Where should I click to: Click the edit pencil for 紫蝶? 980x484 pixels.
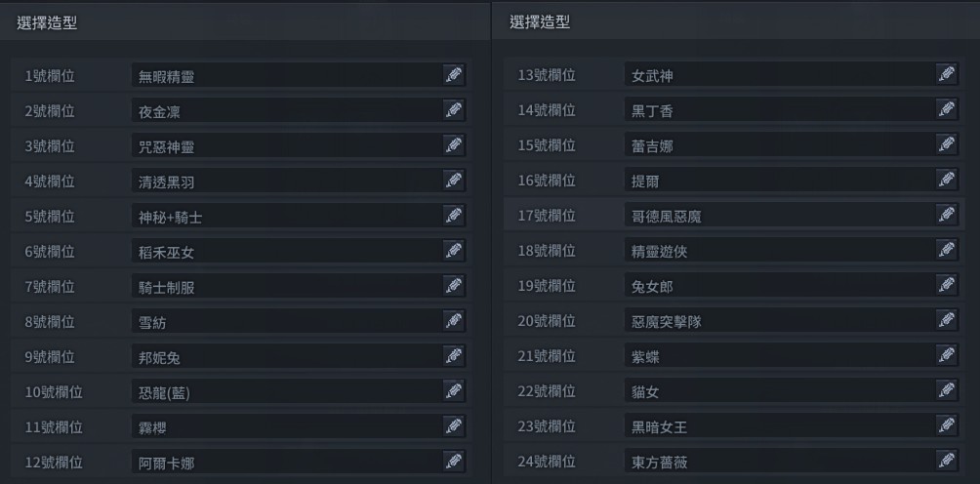click(946, 355)
